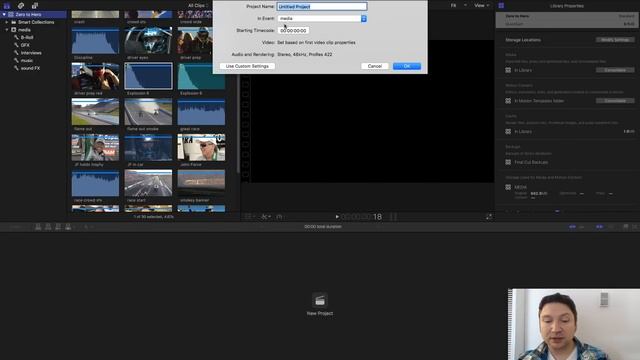Select the JF holds trophy clip
Viewport: 640px width, 360px height.
tap(95, 148)
